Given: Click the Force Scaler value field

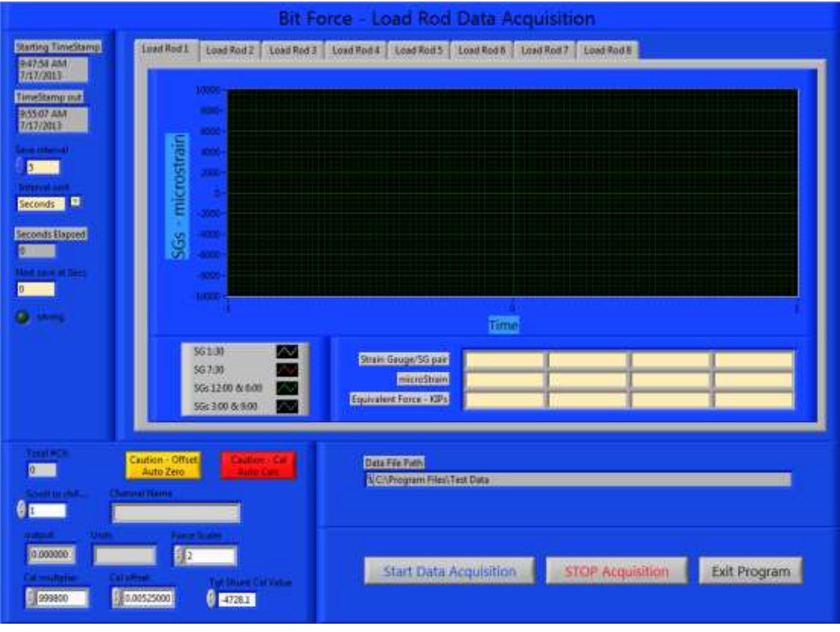Looking at the screenshot, I should point(210,556).
